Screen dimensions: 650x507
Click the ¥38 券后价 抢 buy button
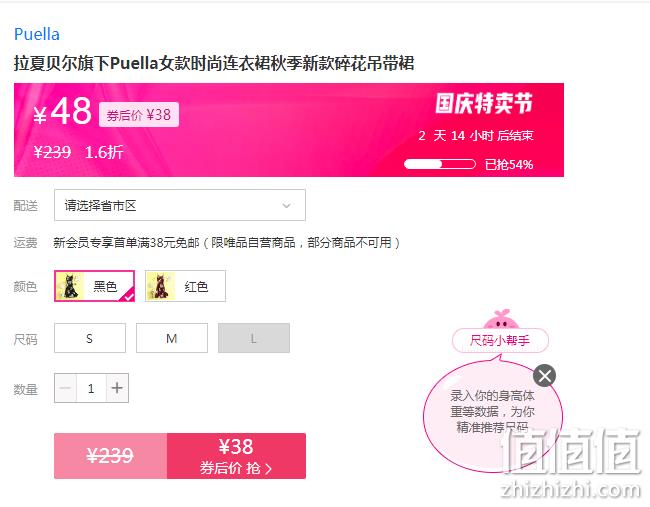(236, 456)
